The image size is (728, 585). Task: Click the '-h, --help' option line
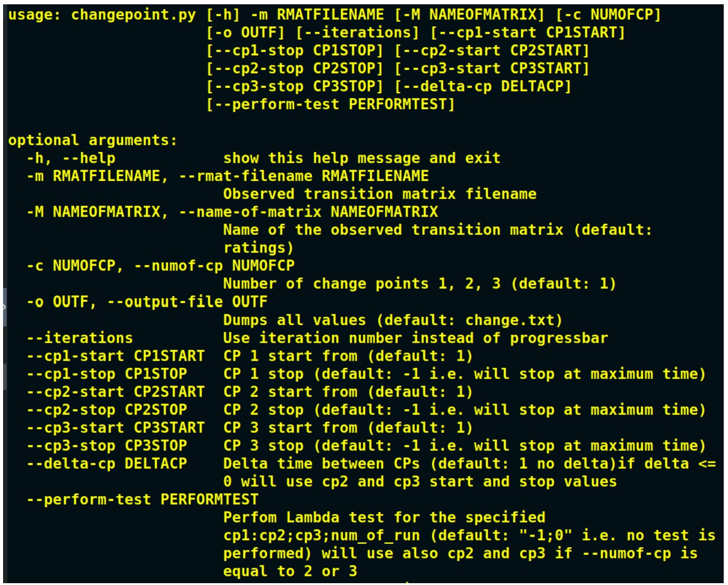(x=70, y=158)
